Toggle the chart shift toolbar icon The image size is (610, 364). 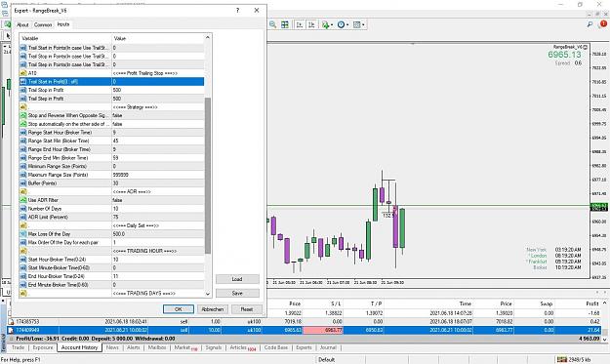(311, 24)
